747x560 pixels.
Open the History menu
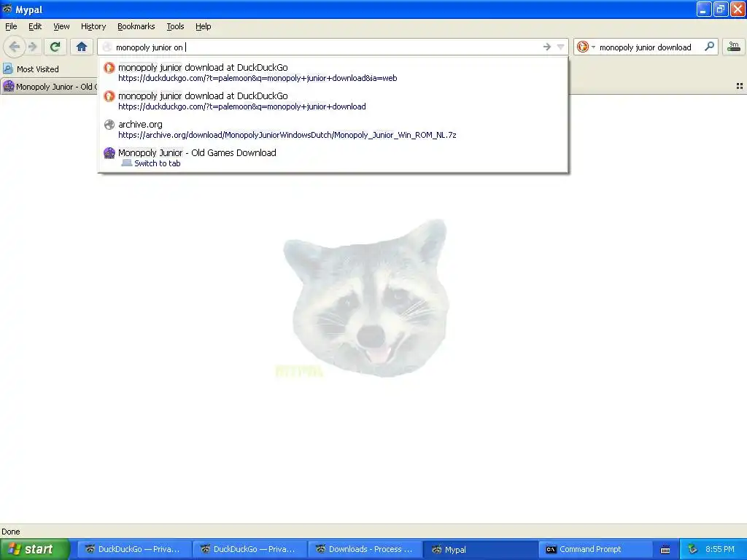(93, 26)
